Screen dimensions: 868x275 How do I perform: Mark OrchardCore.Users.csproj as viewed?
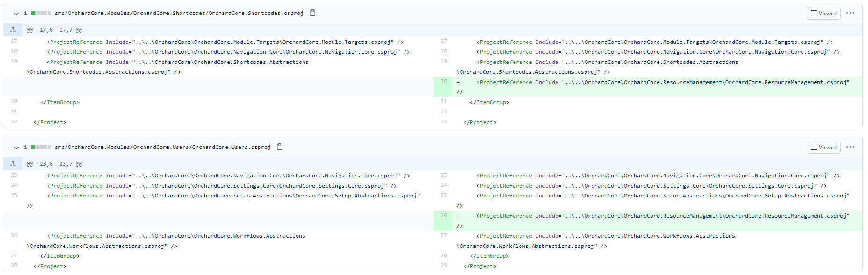[x=824, y=147]
